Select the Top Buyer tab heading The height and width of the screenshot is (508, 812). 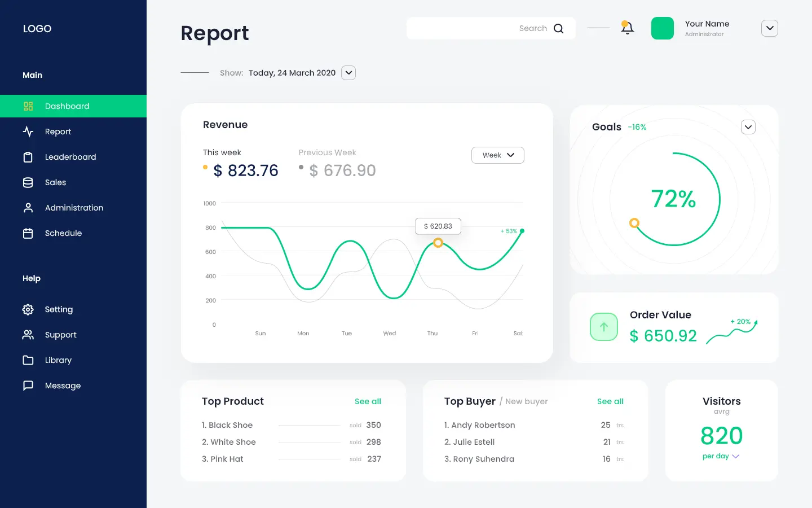470,401
